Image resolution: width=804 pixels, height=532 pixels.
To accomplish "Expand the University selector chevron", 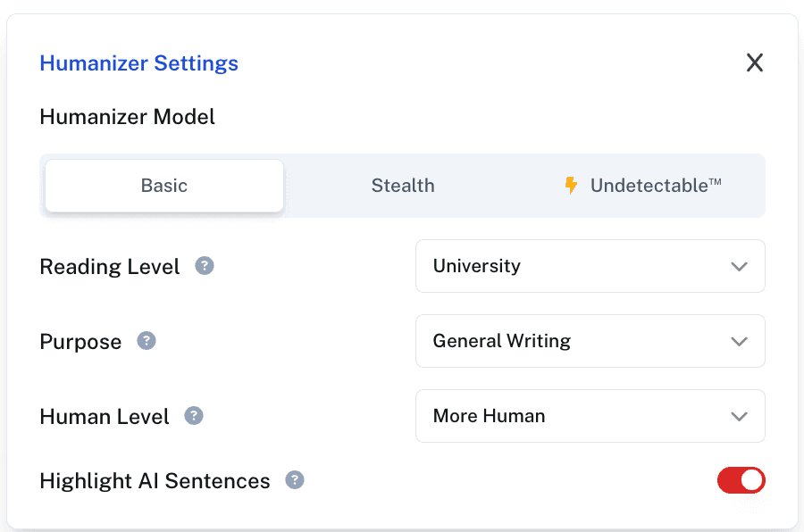I will point(739,266).
